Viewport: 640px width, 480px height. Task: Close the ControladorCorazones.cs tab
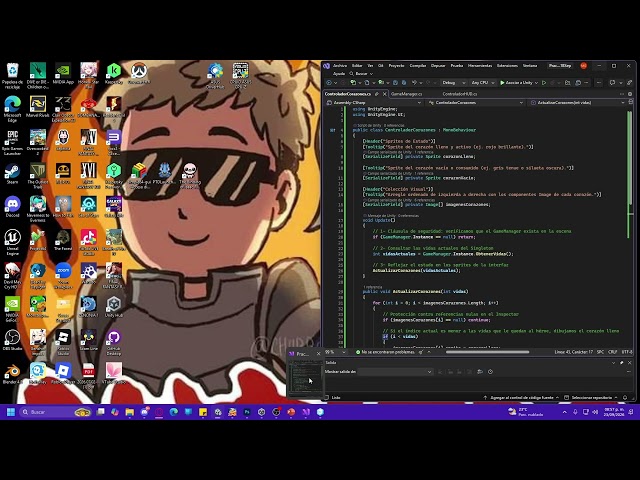(384, 94)
